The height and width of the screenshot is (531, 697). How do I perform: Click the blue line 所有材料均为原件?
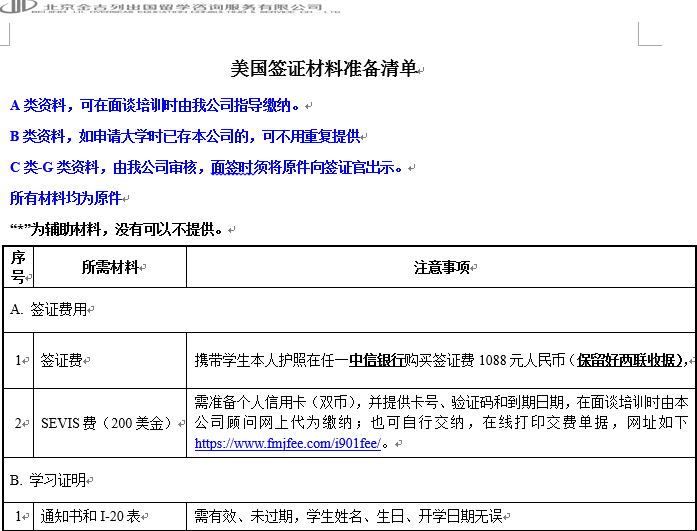[x=65, y=198]
